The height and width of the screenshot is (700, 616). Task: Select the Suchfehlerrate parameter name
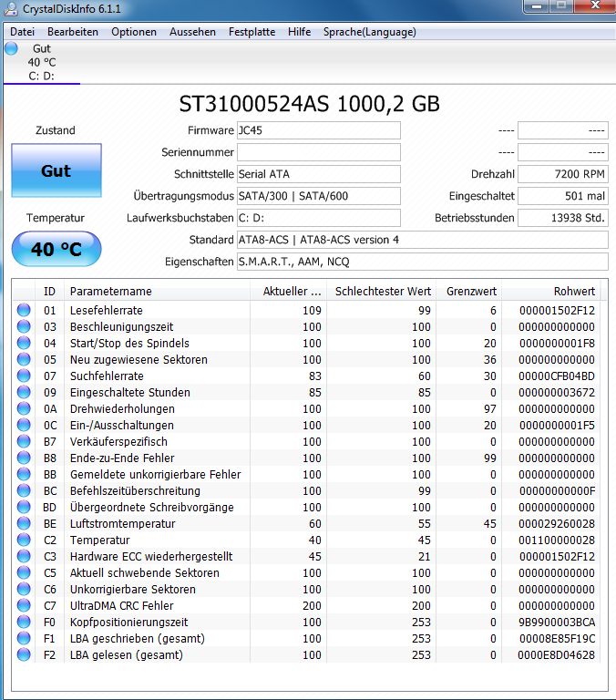(x=107, y=376)
